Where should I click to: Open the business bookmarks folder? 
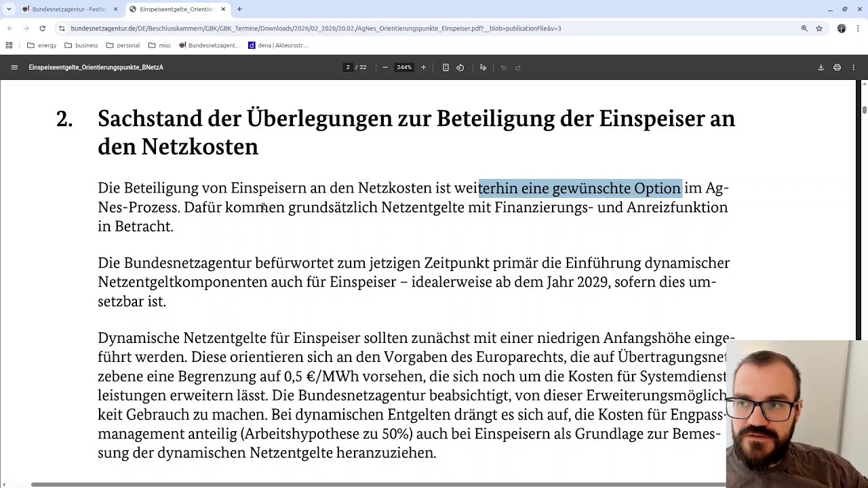pyautogui.click(x=81, y=45)
